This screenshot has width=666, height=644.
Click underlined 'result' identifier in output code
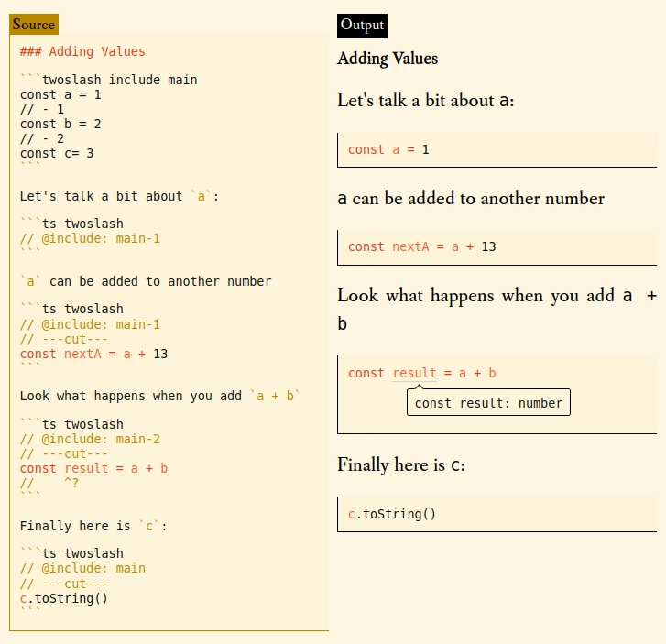[414, 373]
